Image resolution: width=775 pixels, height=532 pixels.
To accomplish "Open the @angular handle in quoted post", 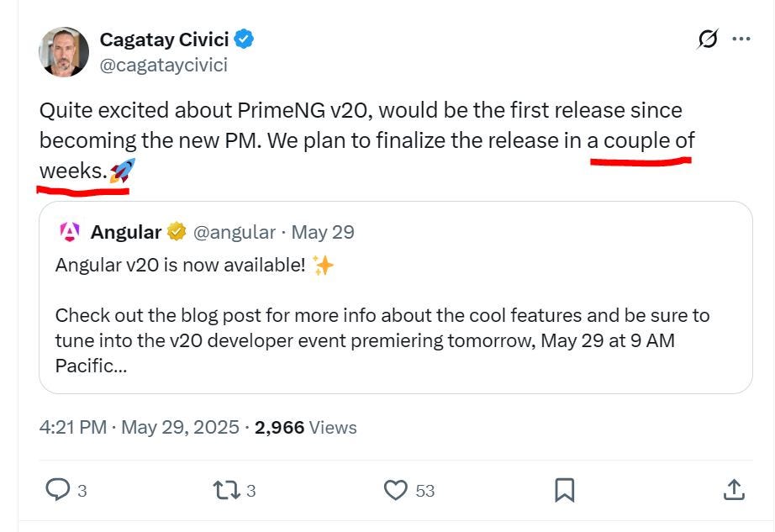I will (x=235, y=232).
